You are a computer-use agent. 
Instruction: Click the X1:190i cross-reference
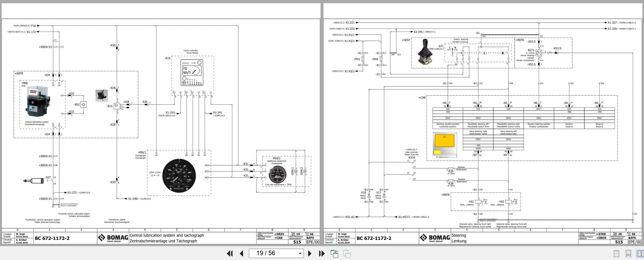coord(133,199)
